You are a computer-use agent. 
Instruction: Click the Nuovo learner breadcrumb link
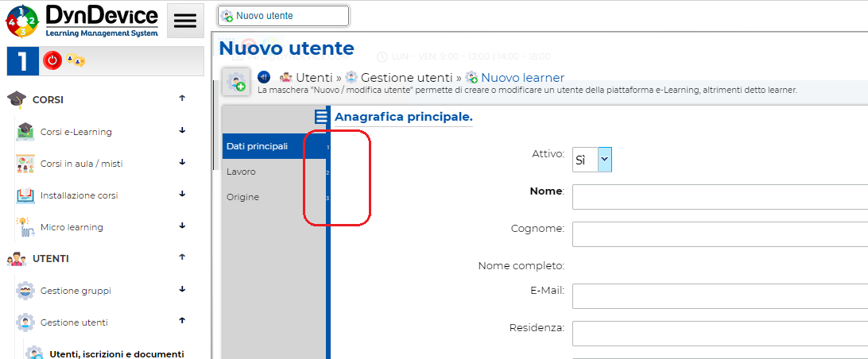pyautogui.click(x=522, y=78)
